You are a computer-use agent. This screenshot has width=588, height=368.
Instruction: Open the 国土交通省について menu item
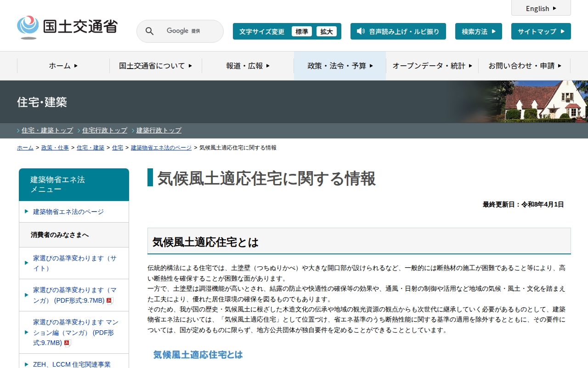[x=155, y=66]
